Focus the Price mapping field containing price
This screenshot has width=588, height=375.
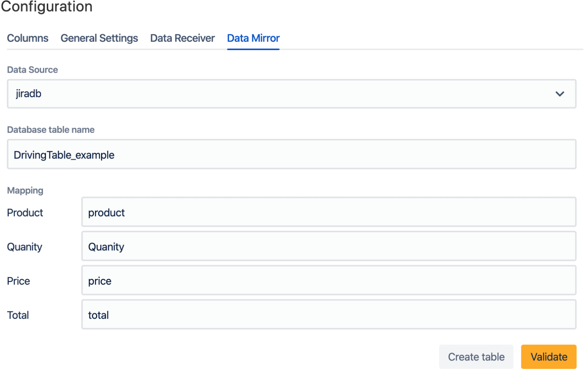(x=328, y=280)
